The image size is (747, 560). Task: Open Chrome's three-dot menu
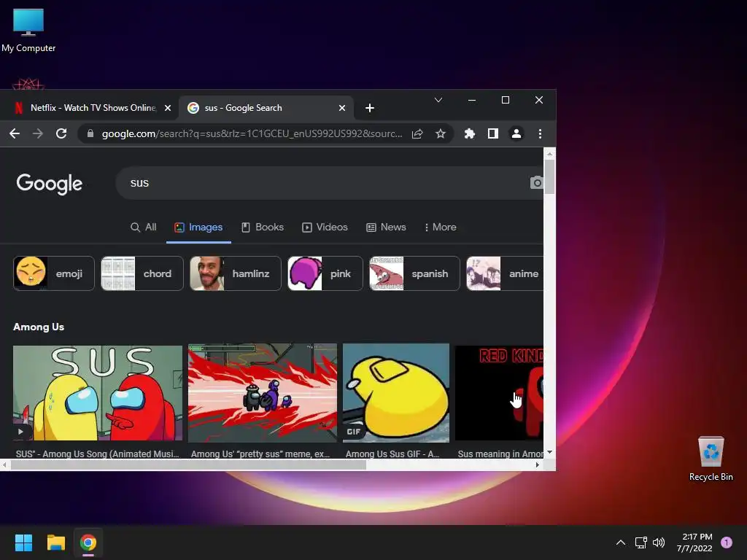click(540, 134)
